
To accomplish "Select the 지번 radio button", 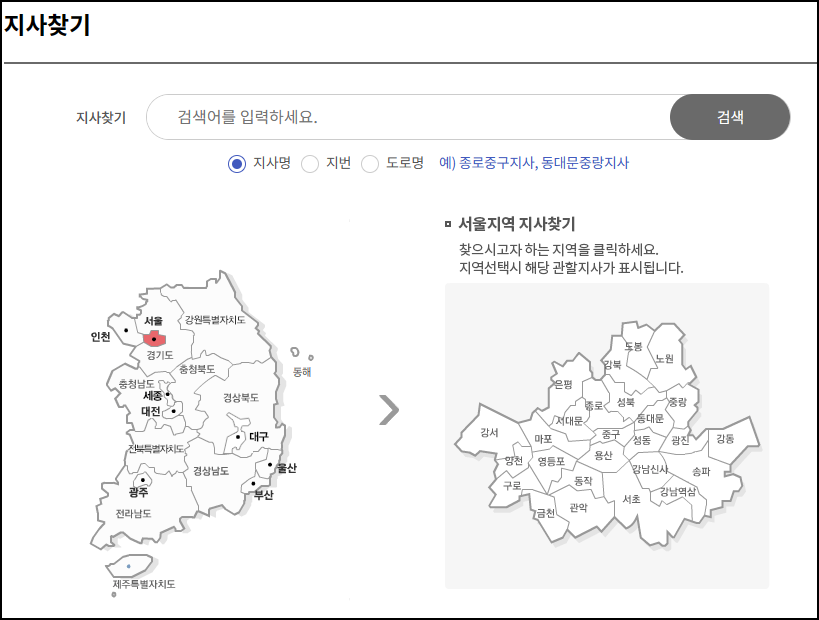I will pos(310,164).
